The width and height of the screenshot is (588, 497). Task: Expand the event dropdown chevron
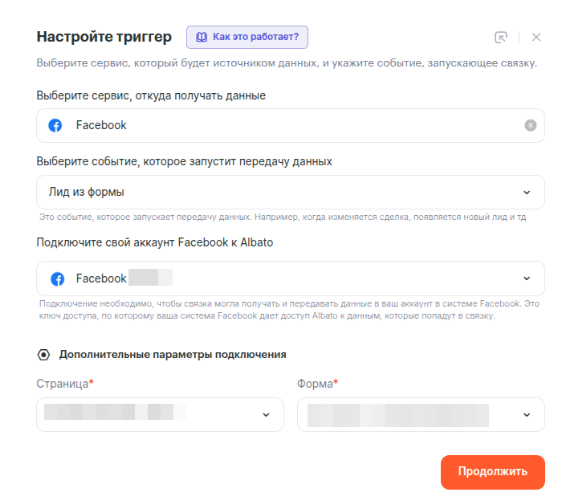526,192
